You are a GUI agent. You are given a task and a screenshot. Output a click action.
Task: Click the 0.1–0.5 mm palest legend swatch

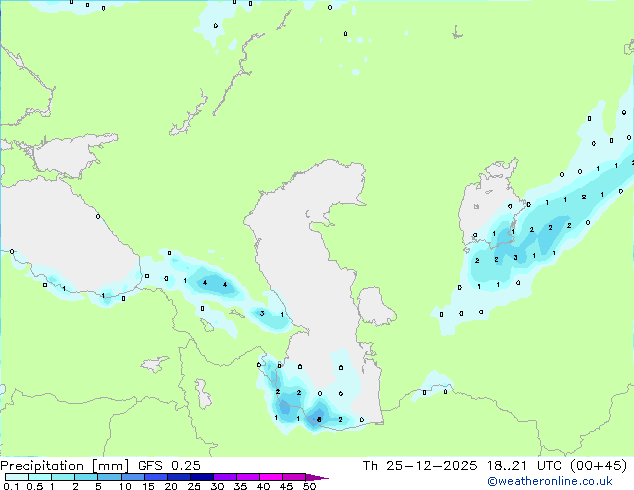point(17,477)
